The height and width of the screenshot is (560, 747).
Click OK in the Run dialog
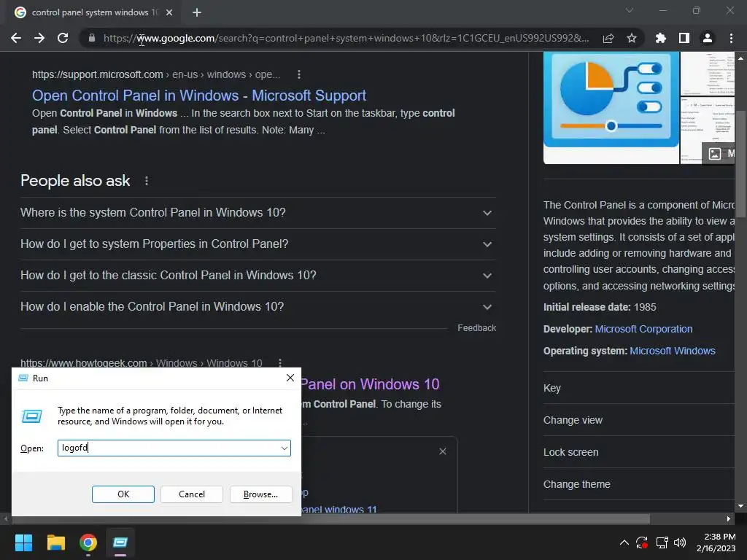click(x=123, y=494)
